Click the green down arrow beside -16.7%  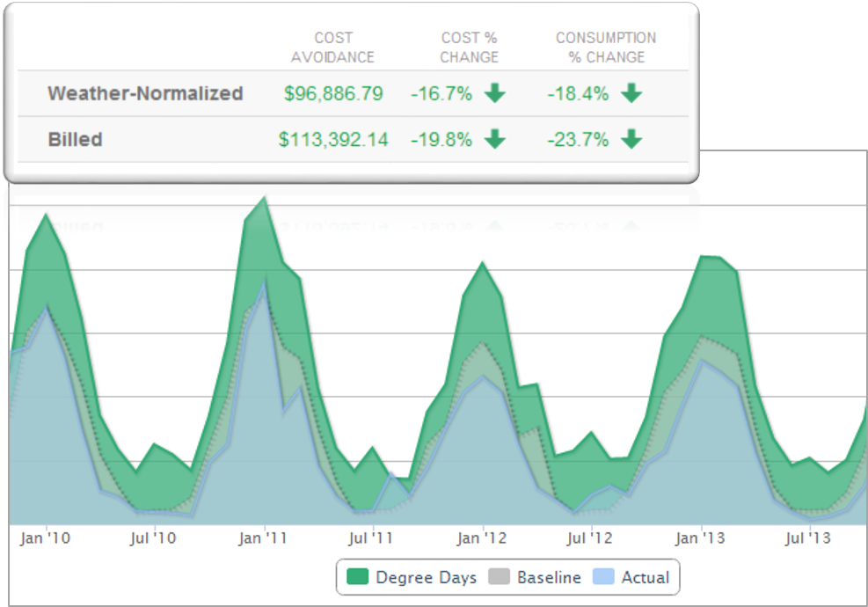click(495, 93)
